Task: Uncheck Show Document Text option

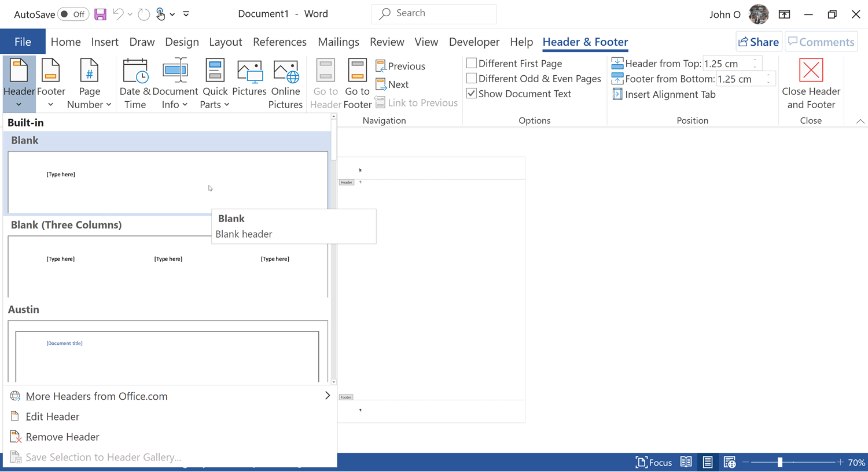Action: [472, 94]
